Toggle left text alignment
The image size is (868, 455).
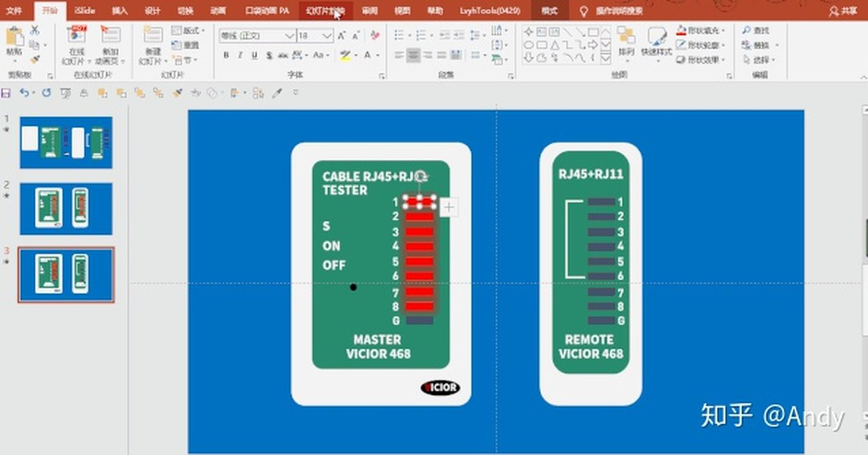point(399,55)
